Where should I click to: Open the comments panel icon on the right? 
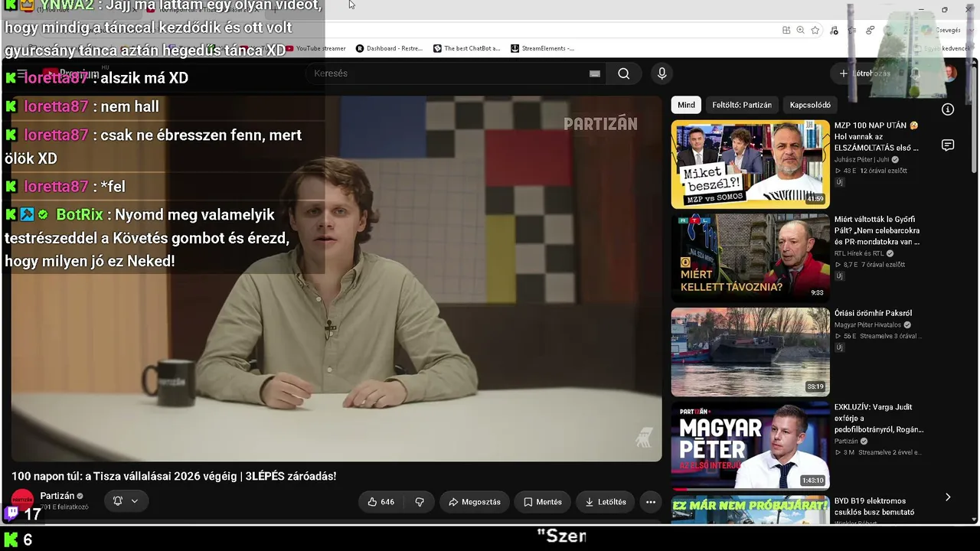pyautogui.click(x=948, y=145)
